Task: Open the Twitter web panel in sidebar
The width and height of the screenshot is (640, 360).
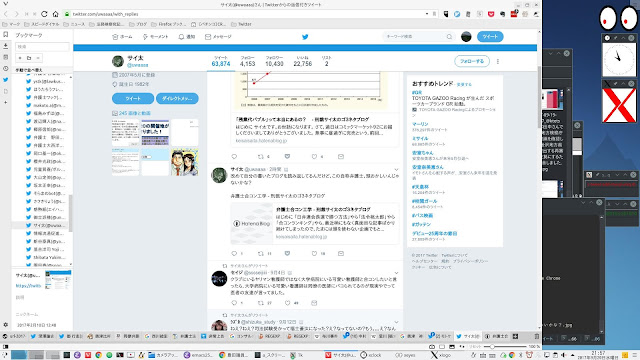Action: tap(5, 80)
